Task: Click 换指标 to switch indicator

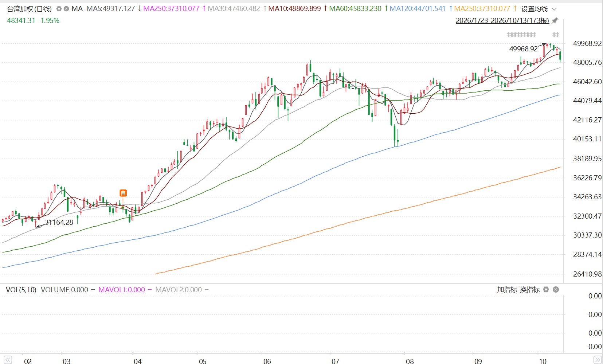Action: coord(530,289)
